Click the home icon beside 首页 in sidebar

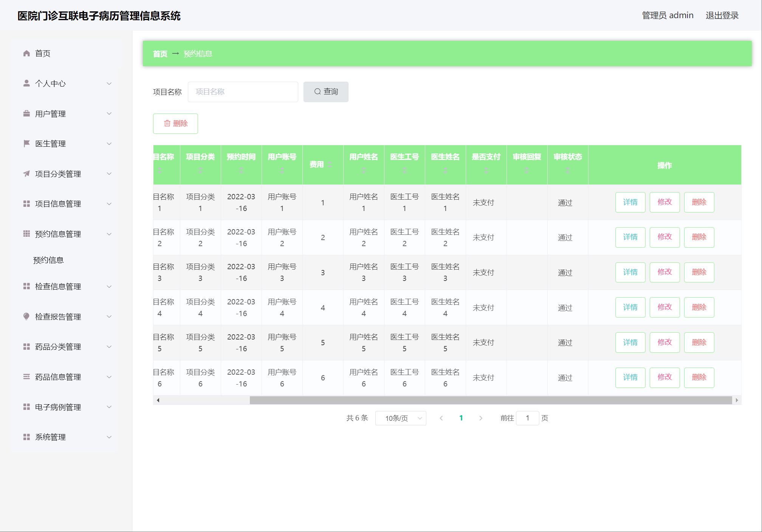(x=26, y=53)
